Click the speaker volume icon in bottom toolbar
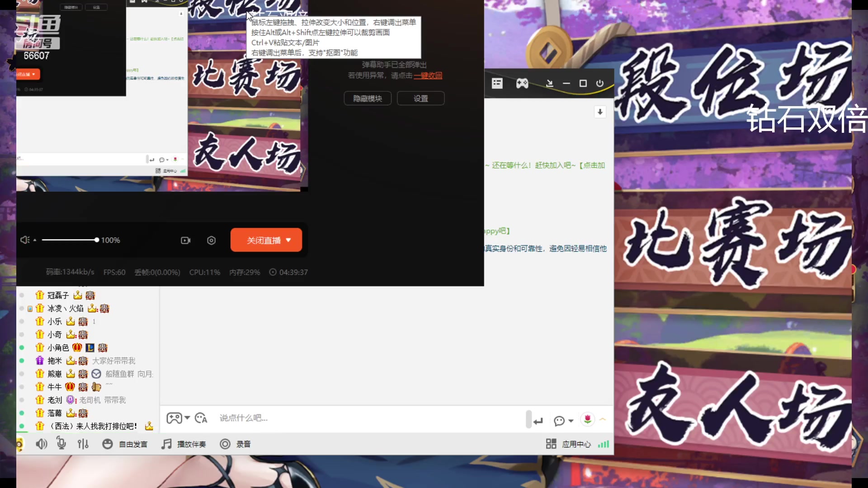Image resolution: width=868 pixels, height=488 pixels. [41, 444]
